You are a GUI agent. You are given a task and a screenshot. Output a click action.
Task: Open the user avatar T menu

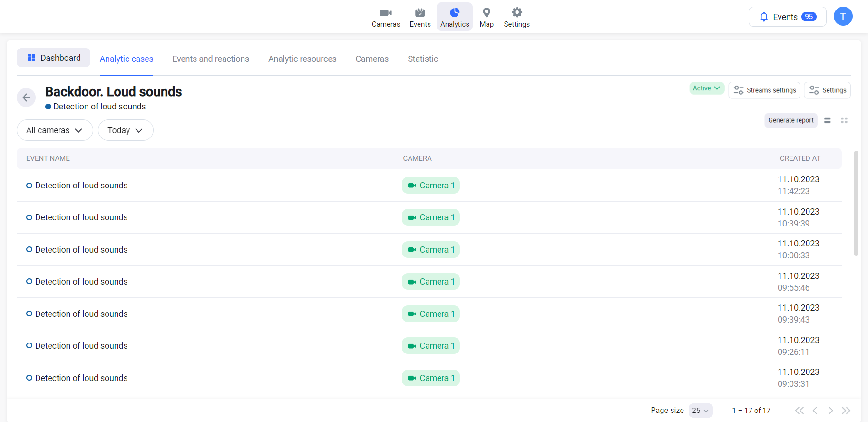(x=843, y=17)
